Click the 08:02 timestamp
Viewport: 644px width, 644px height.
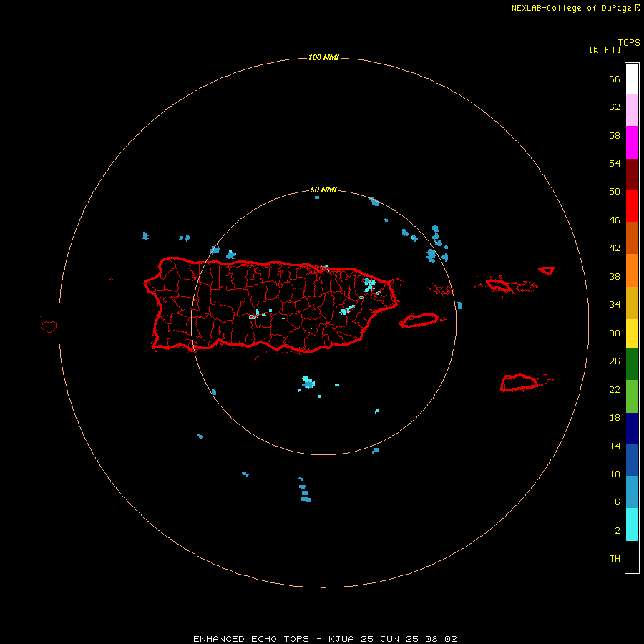441,639
